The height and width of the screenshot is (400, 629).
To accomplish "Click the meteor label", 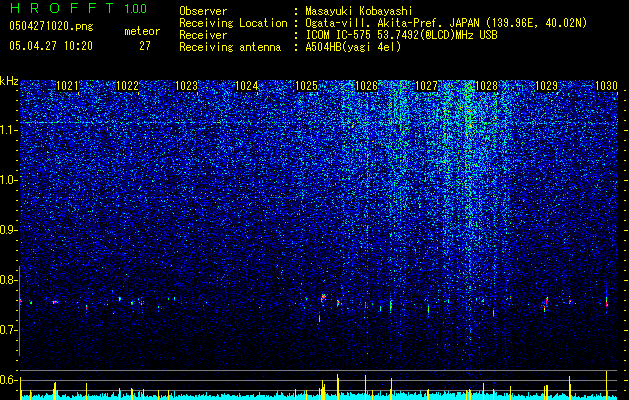I will (142, 31).
